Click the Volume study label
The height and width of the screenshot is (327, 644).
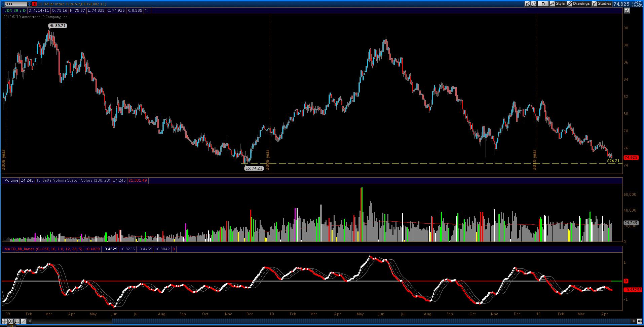pyautogui.click(x=11, y=180)
